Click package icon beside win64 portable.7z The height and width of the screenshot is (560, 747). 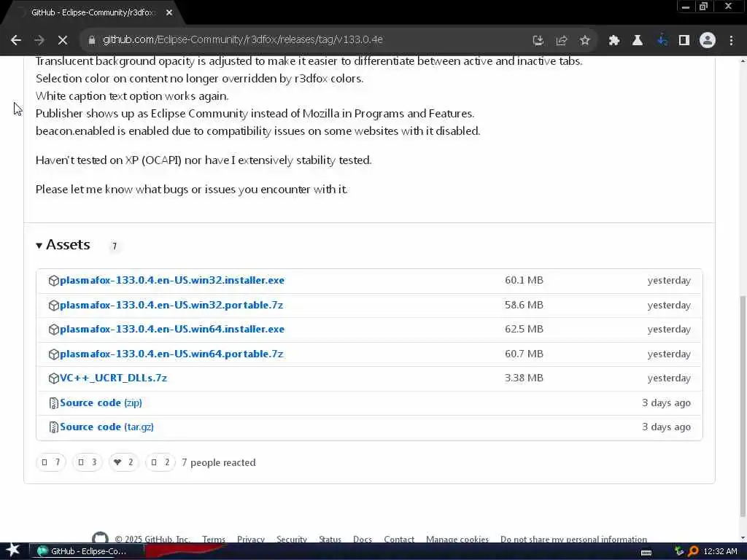pyautogui.click(x=54, y=354)
